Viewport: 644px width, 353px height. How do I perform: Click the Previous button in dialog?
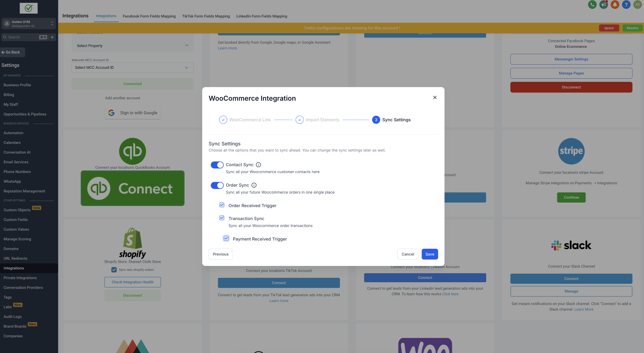(221, 254)
